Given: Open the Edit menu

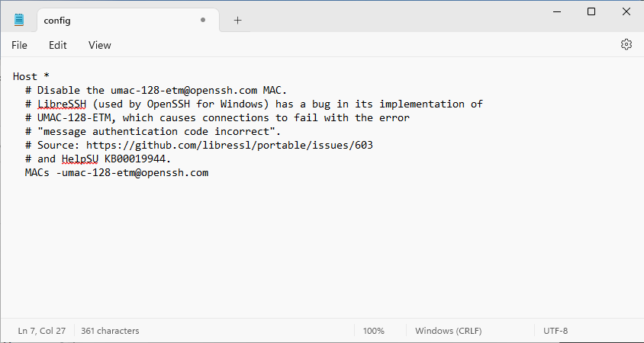Looking at the screenshot, I should [x=57, y=45].
